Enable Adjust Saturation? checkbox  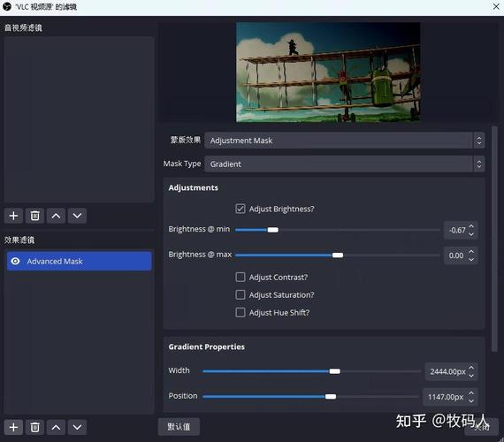pos(241,294)
